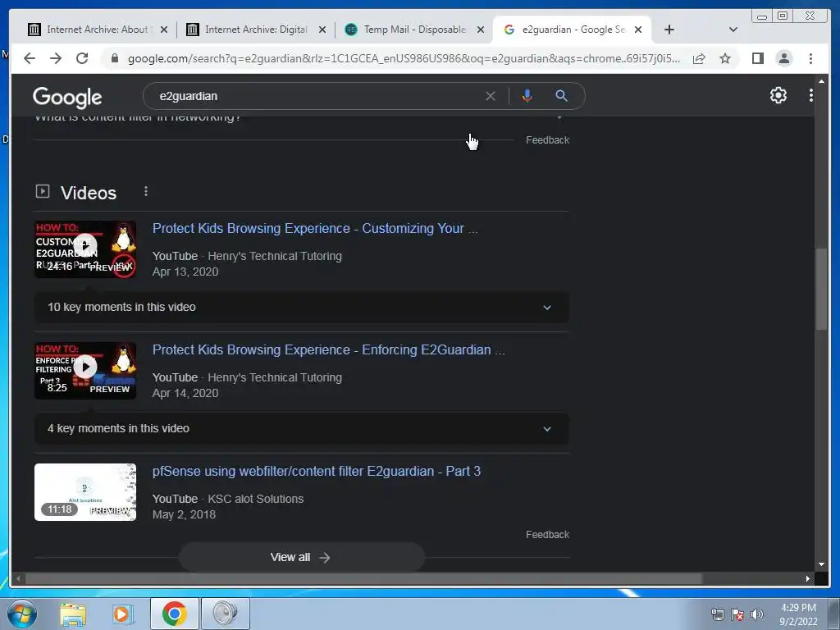Close Internet Archive: Digital tab
This screenshot has height=630, width=840.
click(322, 30)
